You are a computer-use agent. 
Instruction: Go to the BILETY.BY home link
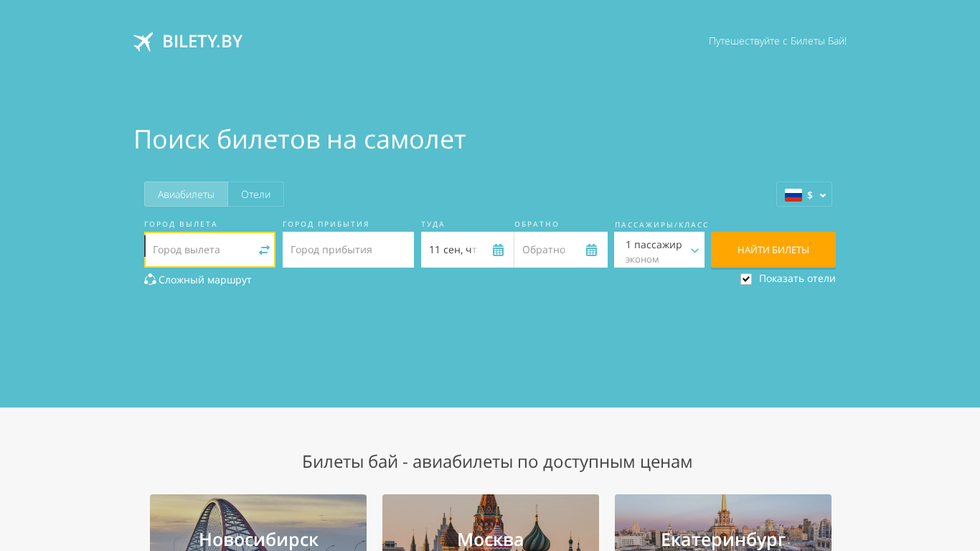(188, 42)
